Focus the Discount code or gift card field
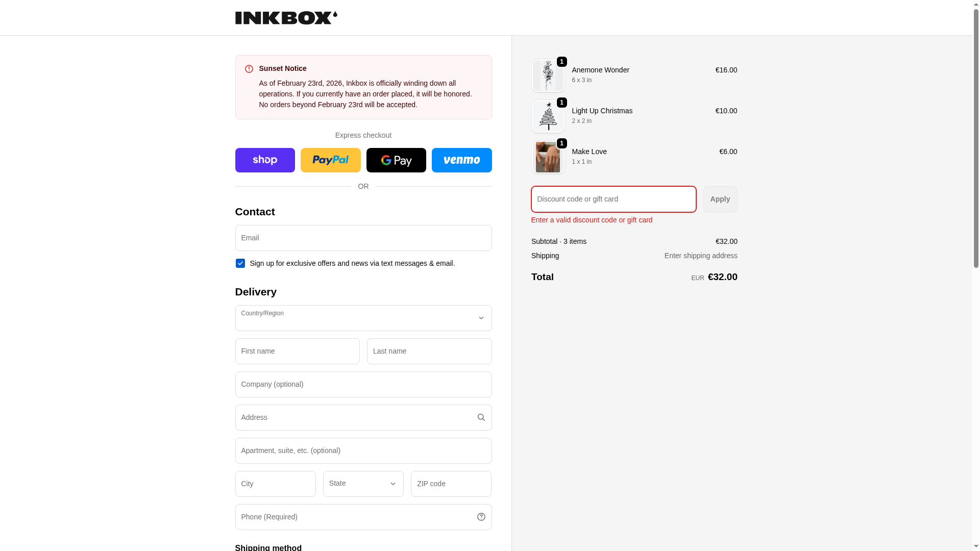 tap(613, 199)
